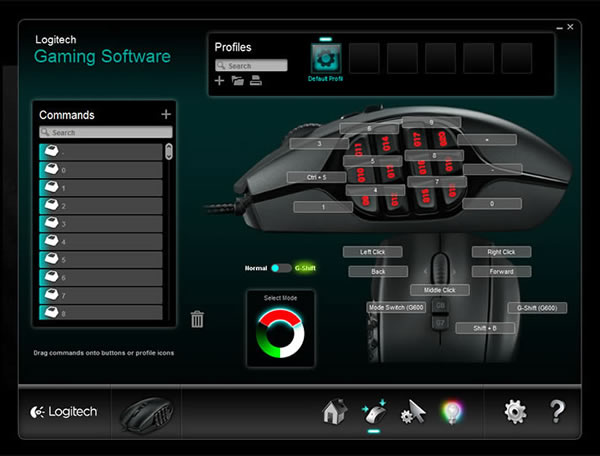600x456 pixels.
Task: Open help question mark icon
Action: tap(557, 412)
